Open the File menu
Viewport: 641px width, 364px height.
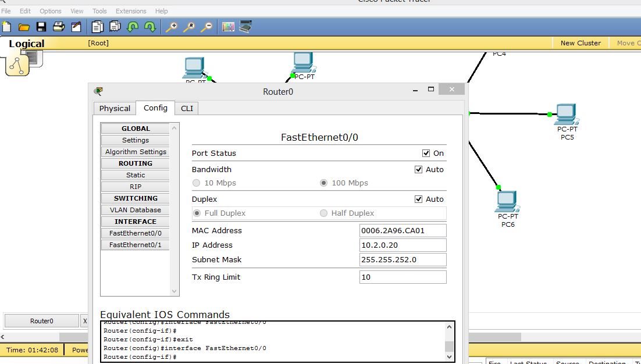[x=6, y=11]
